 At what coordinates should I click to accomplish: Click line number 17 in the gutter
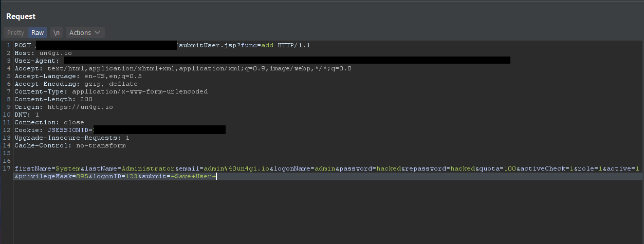(7, 168)
